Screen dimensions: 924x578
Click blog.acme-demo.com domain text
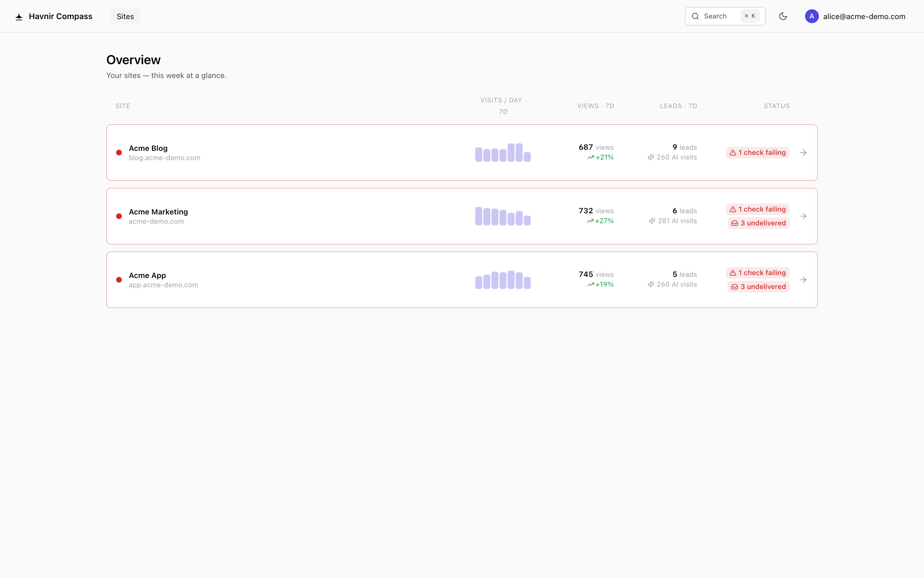click(164, 158)
